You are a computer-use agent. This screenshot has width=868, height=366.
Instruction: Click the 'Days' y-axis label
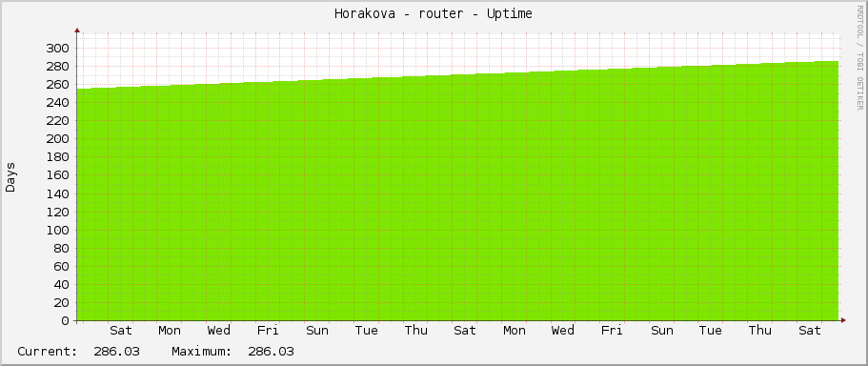coord(10,177)
